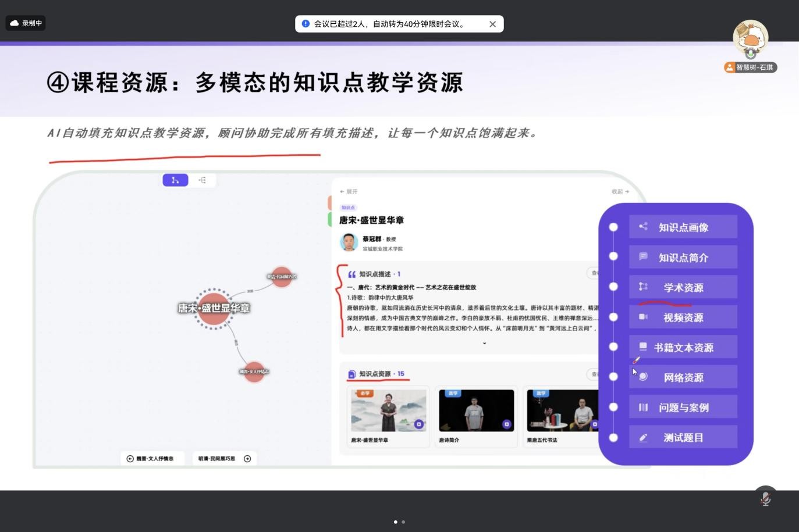Click 展开 to expand the panel
Screen dimensions: 799x532
(x=349, y=191)
